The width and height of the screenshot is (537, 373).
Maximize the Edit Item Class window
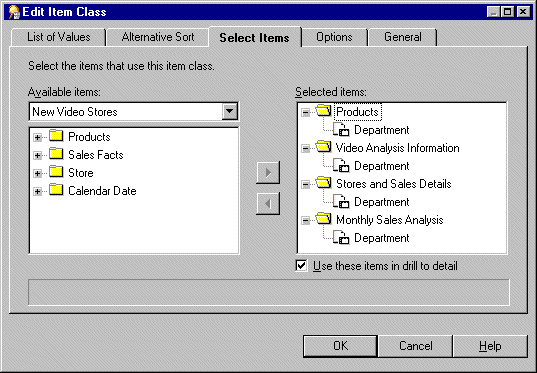click(508, 12)
